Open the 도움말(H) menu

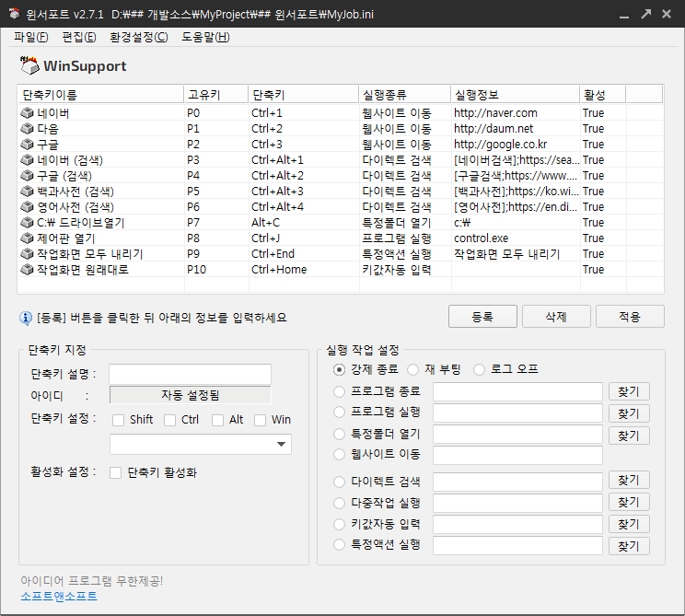pos(205,37)
